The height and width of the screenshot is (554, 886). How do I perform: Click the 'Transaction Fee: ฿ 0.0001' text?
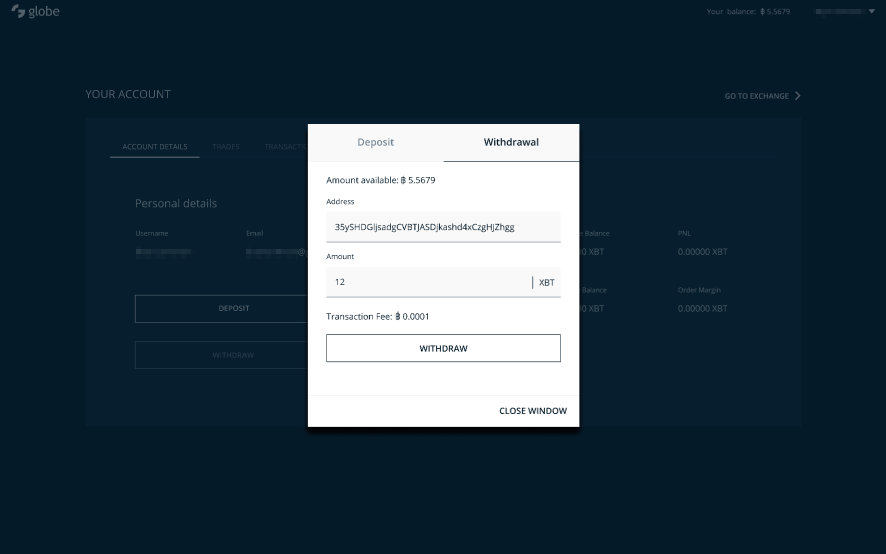pos(377,317)
